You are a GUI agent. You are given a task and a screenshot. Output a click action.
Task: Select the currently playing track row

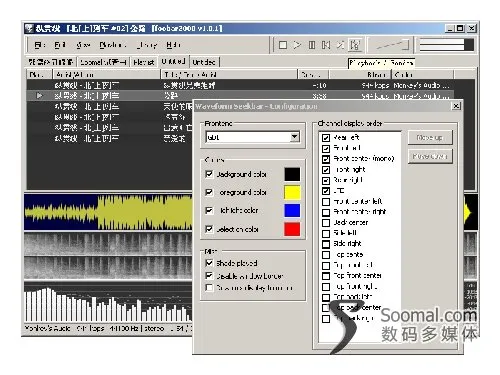click(240, 96)
